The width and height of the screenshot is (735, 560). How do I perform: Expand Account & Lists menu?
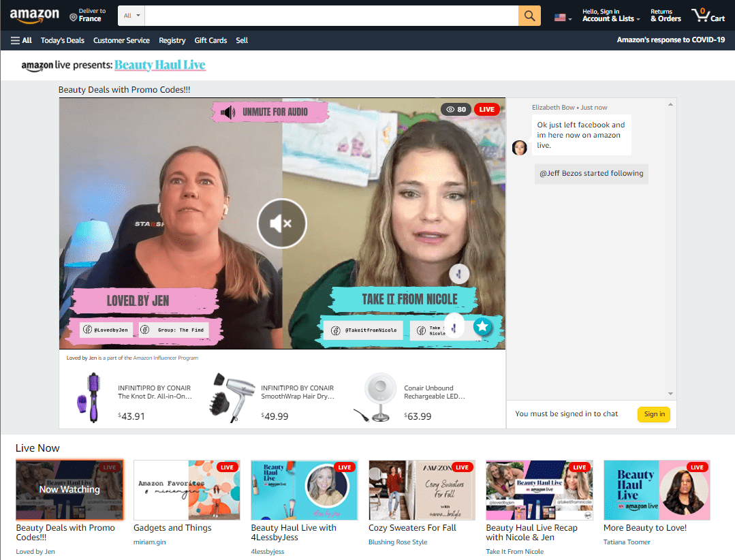pos(611,15)
